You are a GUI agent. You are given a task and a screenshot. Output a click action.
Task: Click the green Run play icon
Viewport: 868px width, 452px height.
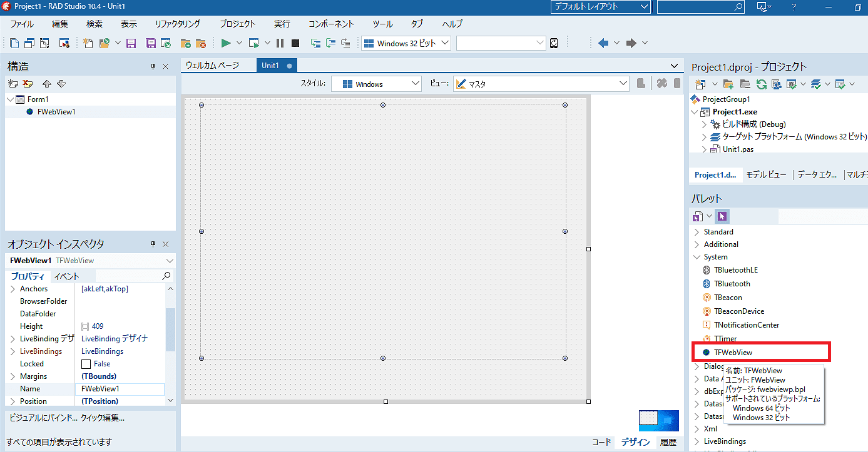[226, 43]
